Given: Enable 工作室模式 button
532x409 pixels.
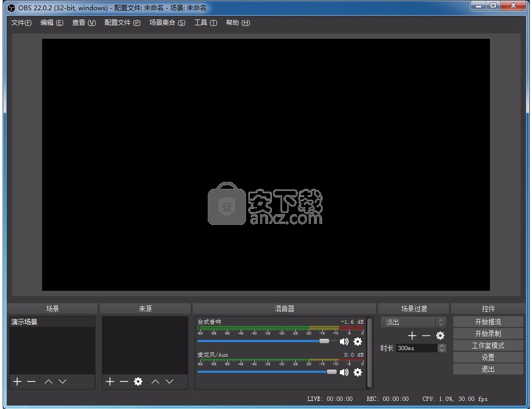Looking at the screenshot, I should pyautogui.click(x=488, y=345).
